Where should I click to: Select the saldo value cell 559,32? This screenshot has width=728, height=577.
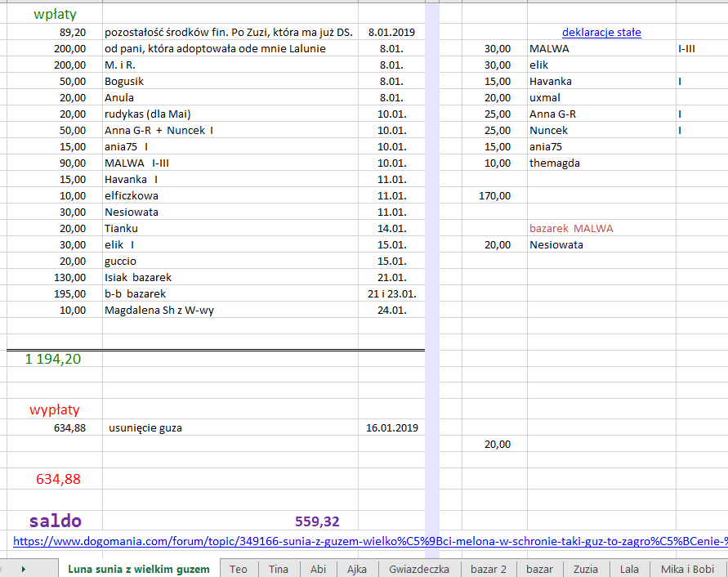pos(317,521)
